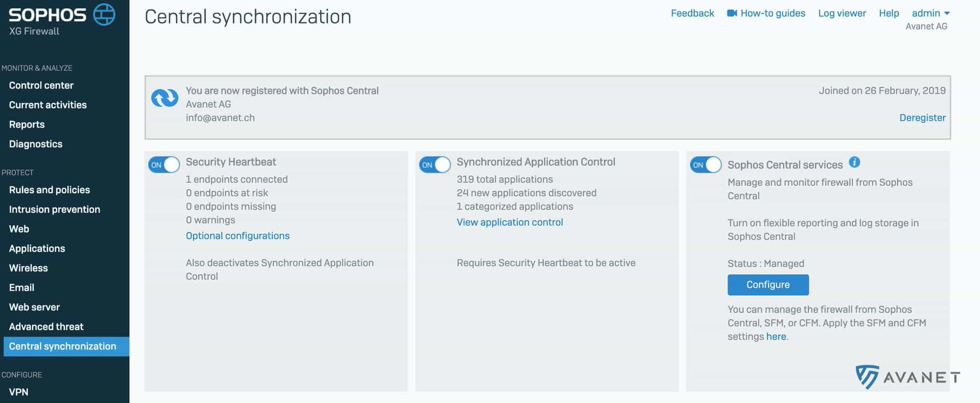Select Intrusion prevention from the sidebar
Screen dimensions: 980x403
click(55, 209)
